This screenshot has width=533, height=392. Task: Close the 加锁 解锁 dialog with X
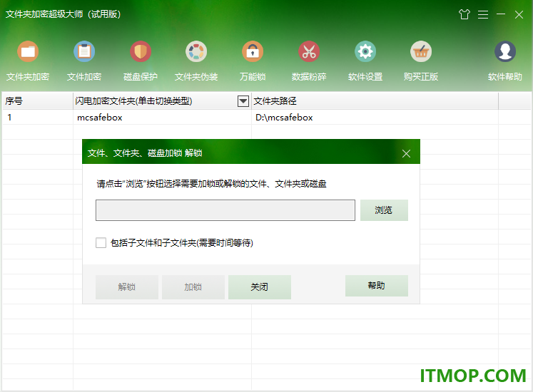pos(406,153)
